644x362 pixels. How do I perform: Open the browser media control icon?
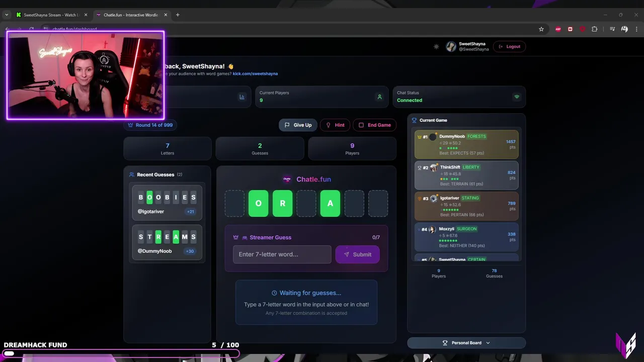[x=612, y=29]
